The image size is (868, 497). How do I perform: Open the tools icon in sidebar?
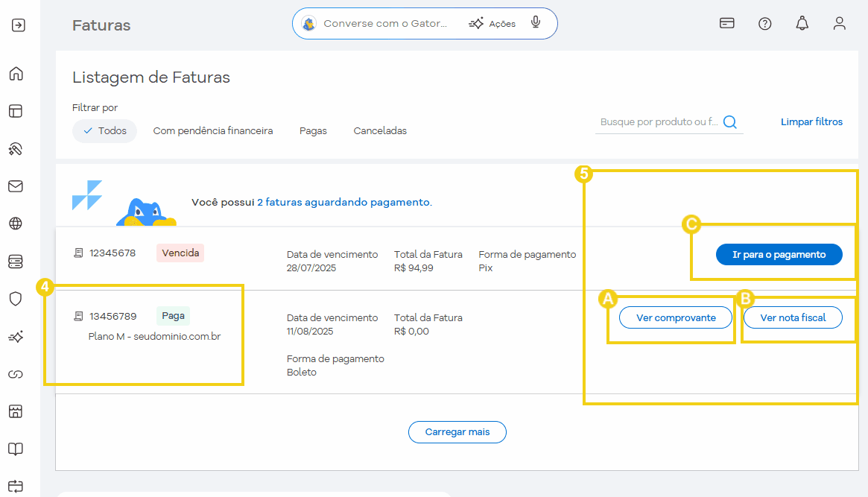(16, 149)
